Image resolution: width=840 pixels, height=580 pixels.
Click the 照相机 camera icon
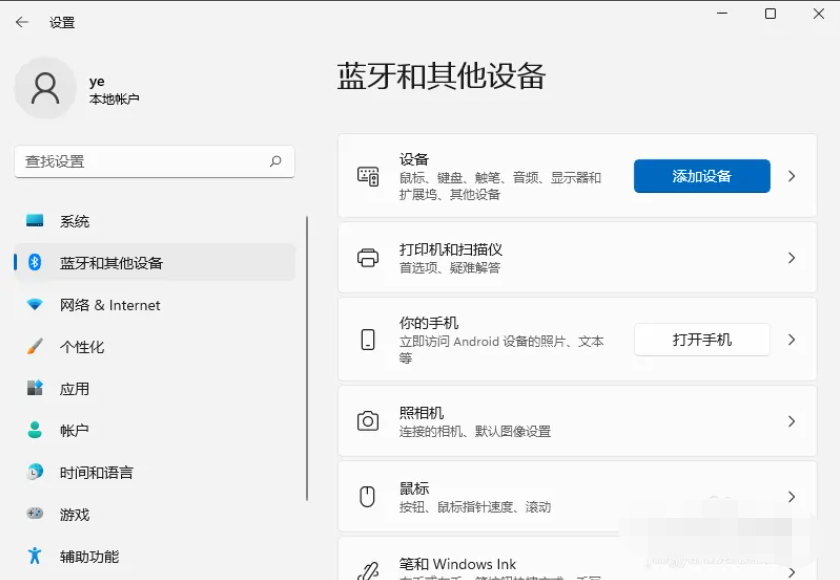(x=368, y=421)
